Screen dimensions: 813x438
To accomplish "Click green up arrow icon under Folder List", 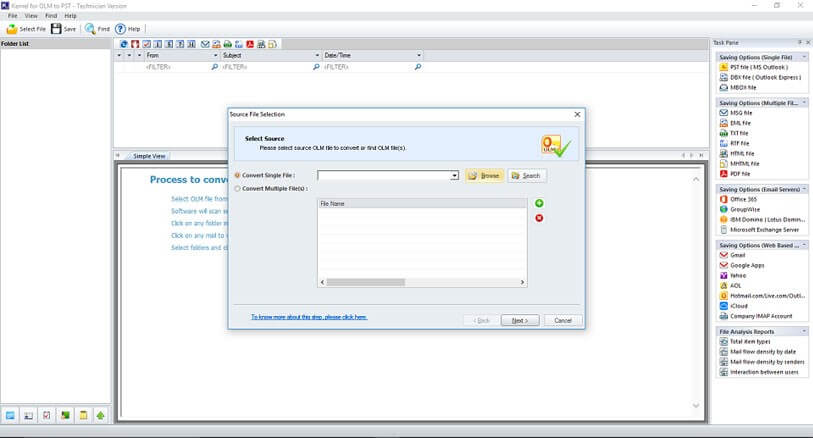I will pyautogui.click(x=101, y=415).
